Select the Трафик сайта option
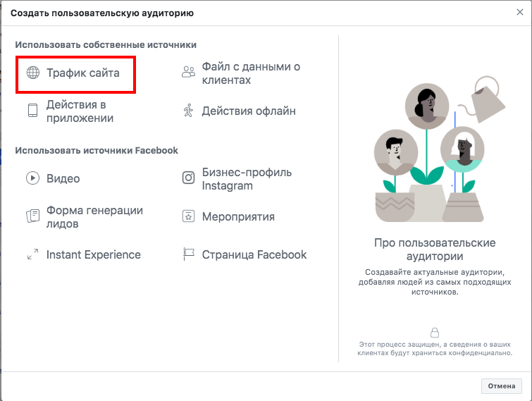The width and height of the screenshot is (532, 401). (82, 73)
